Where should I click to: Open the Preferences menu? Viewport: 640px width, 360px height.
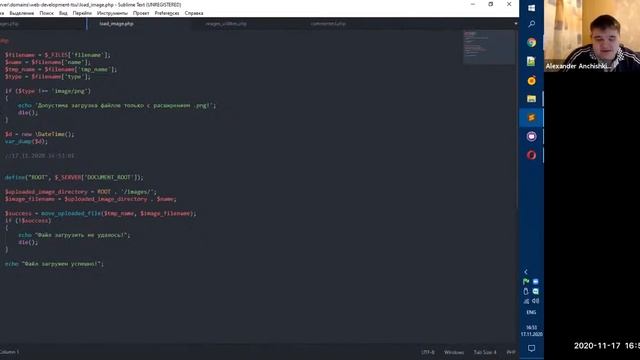coord(167,13)
